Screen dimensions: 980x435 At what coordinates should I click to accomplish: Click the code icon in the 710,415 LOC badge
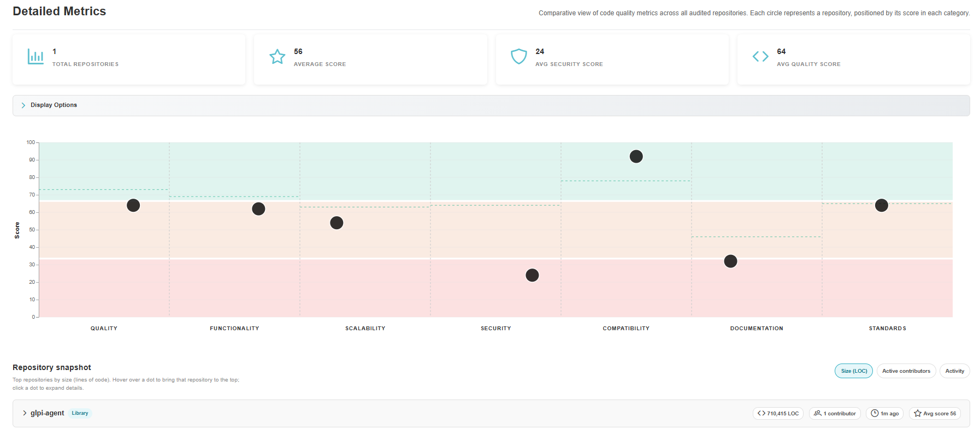tap(761, 413)
